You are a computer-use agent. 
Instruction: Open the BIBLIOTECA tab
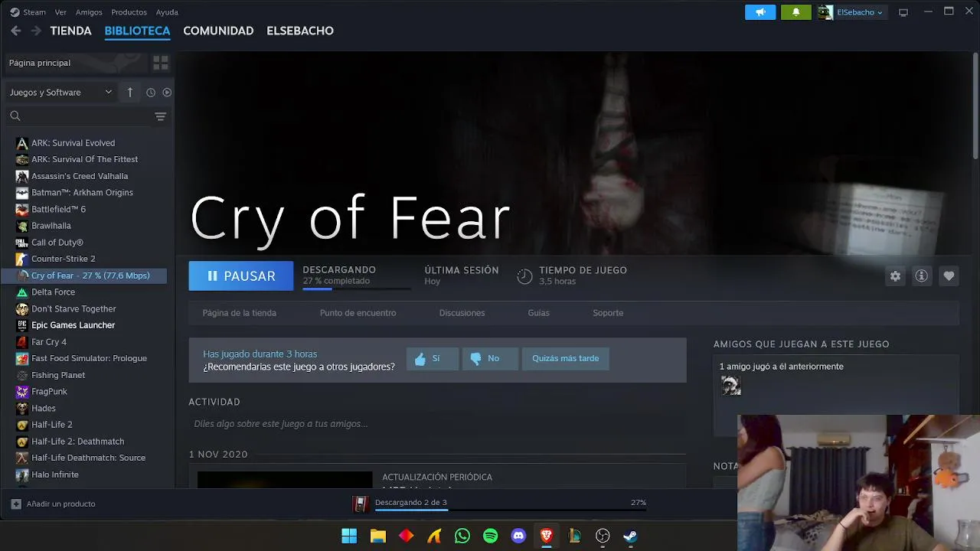coord(137,31)
